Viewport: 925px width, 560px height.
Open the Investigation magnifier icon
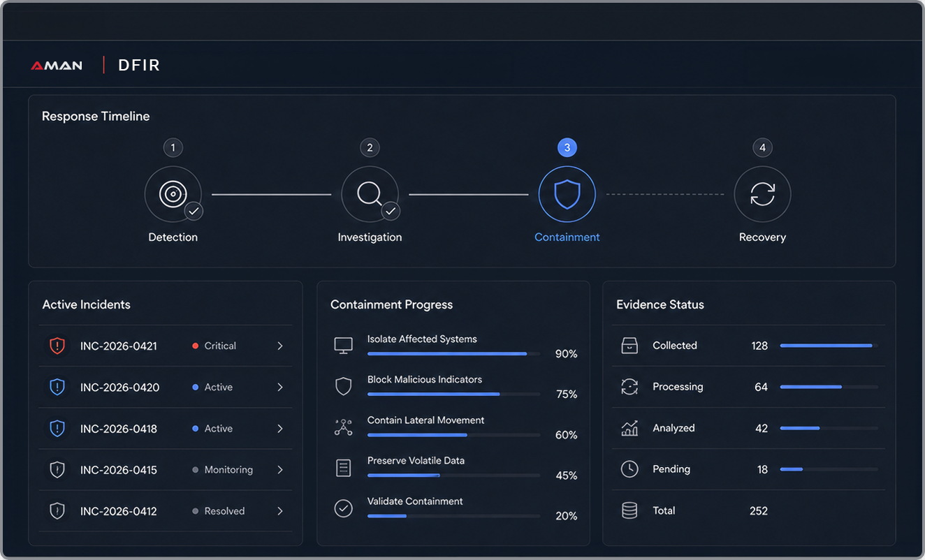[x=370, y=195]
